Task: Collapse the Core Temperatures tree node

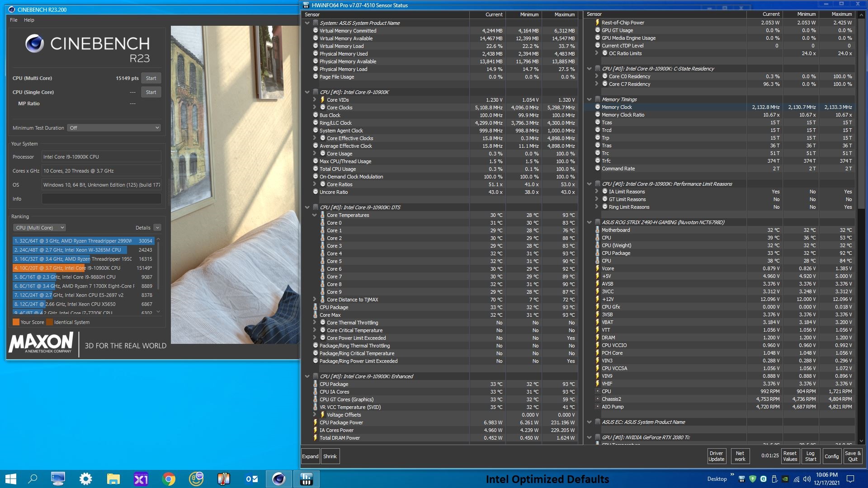Action: tap(315, 215)
